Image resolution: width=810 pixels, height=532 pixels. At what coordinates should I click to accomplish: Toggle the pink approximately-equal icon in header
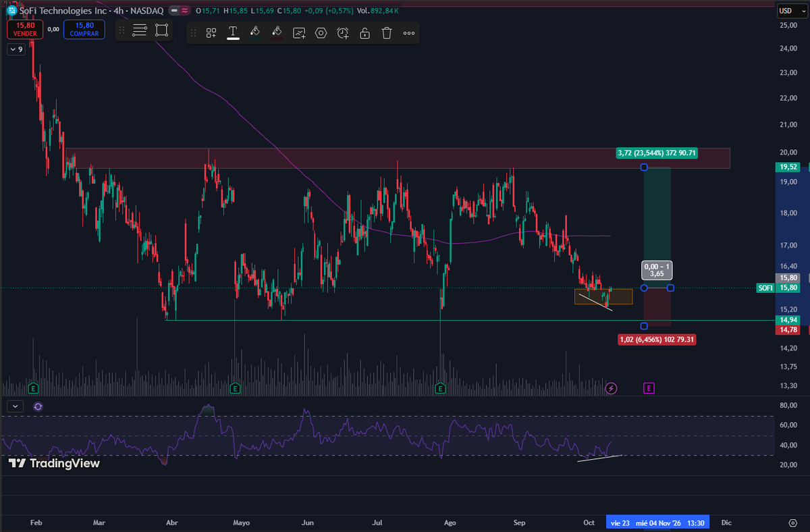[x=184, y=11]
